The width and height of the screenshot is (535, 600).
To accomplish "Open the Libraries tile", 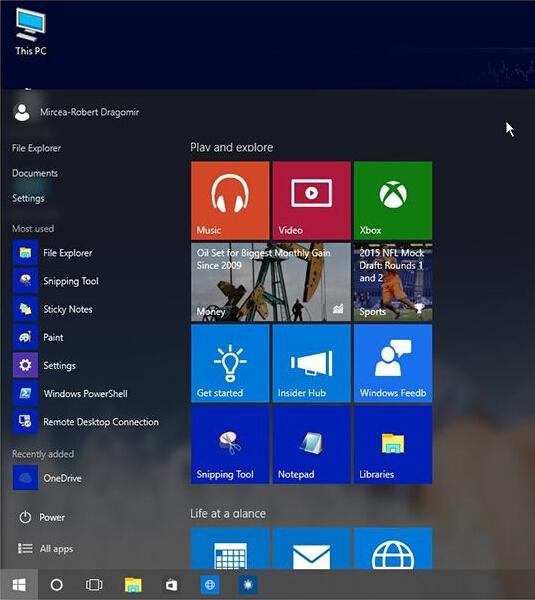I will [393, 445].
